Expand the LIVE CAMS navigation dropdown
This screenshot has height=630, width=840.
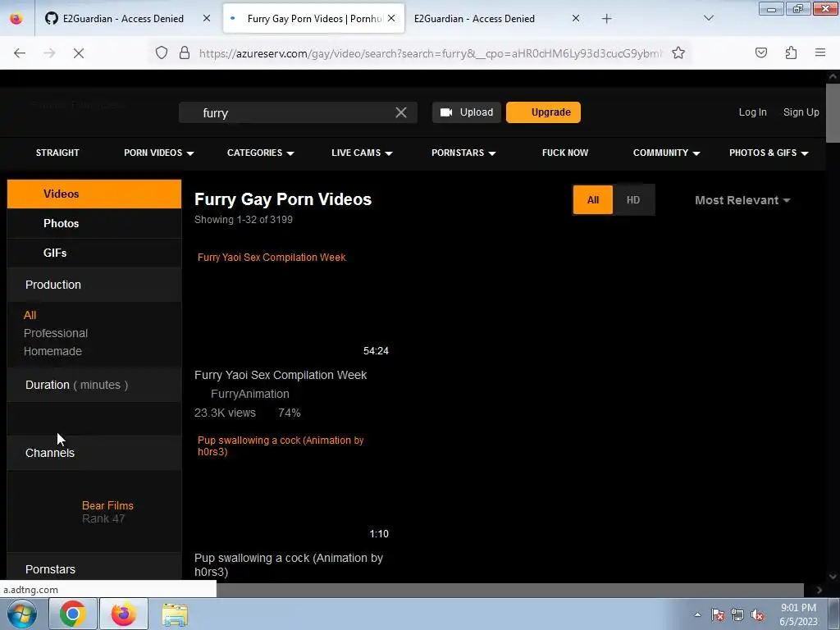point(362,153)
